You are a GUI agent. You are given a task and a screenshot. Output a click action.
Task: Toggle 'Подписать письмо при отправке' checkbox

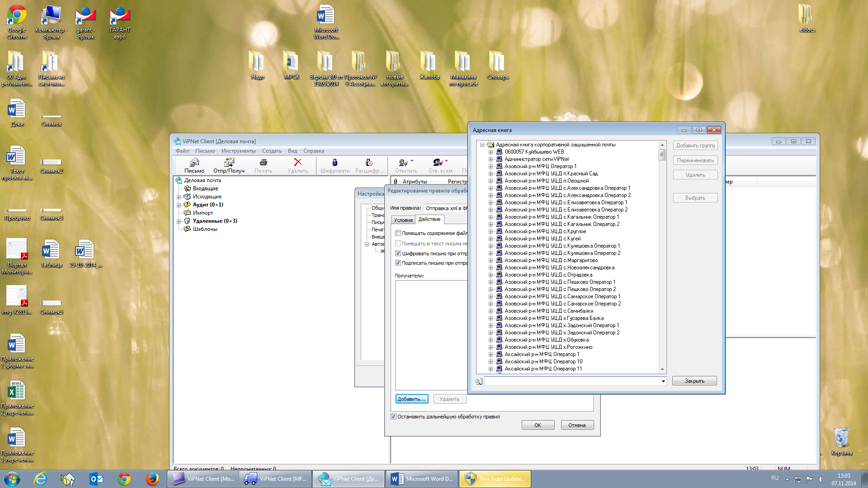pyautogui.click(x=398, y=263)
